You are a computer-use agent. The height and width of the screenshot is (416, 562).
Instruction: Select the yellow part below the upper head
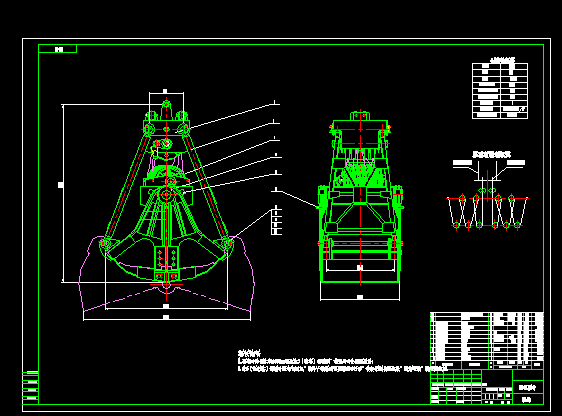[155, 151]
